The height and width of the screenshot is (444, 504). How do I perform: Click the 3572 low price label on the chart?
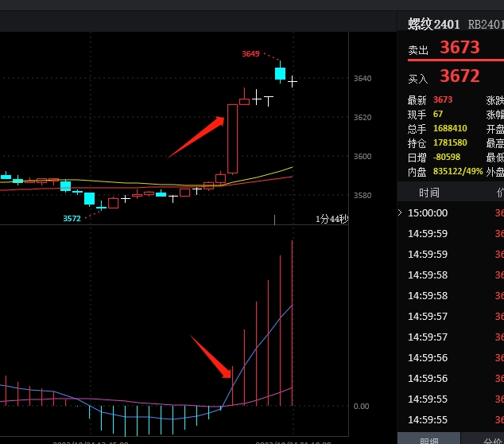point(72,219)
